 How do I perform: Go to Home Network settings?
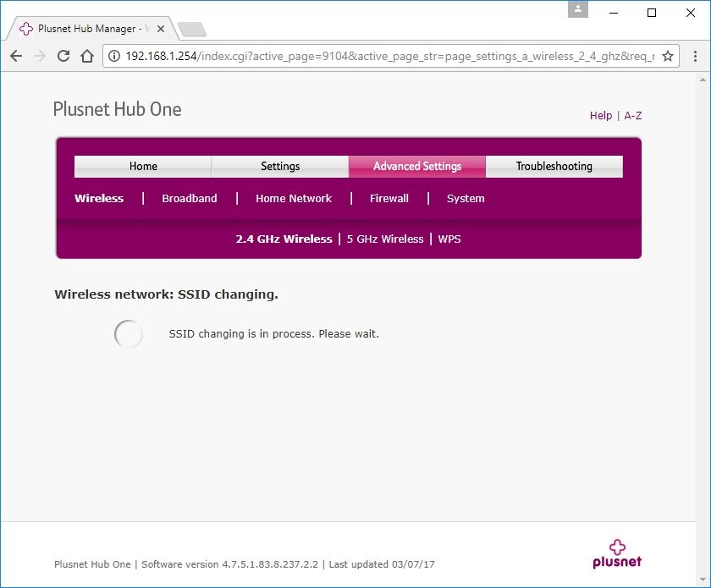pos(294,199)
